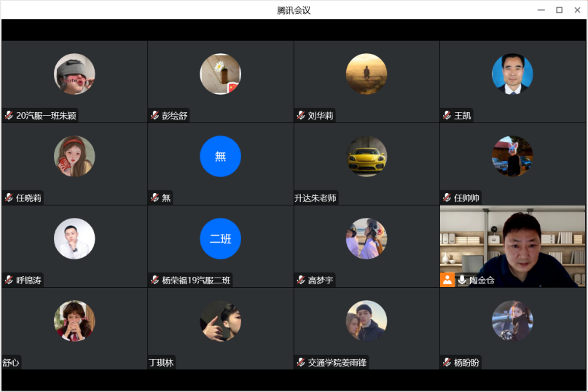The image size is (588, 392).
Task: Click the 丁琪林 name label
Action: 162,362
